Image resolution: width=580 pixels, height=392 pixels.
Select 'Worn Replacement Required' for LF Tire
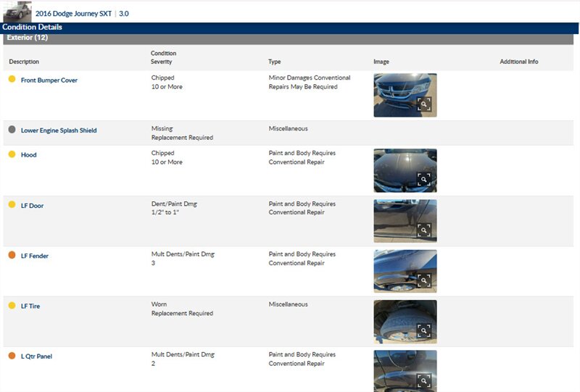point(182,309)
